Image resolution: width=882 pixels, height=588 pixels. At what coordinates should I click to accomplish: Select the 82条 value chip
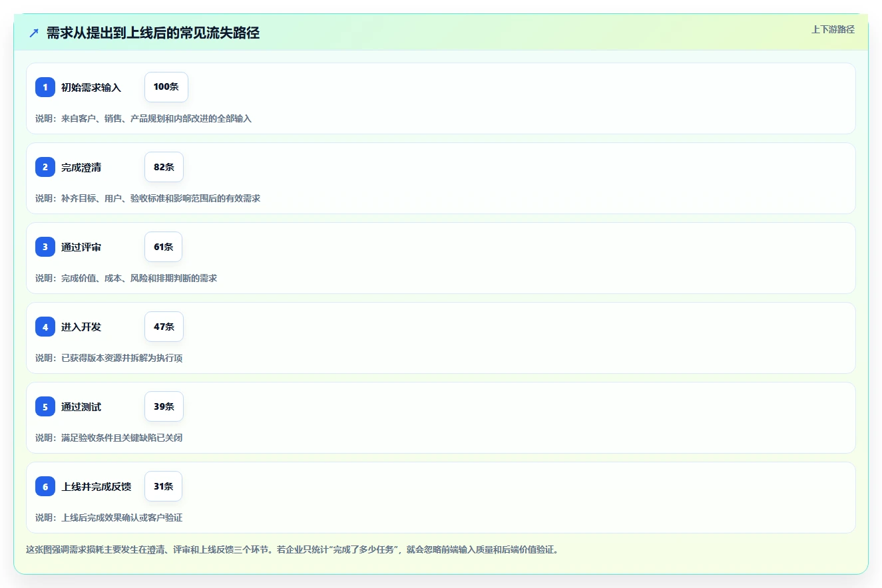click(164, 167)
